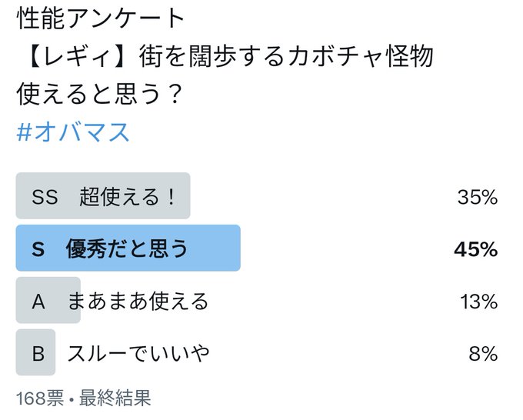Viewport: 523px width, 420px height.
Task: Click the 使えると思う？ question line
Action: click(x=99, y=94)
